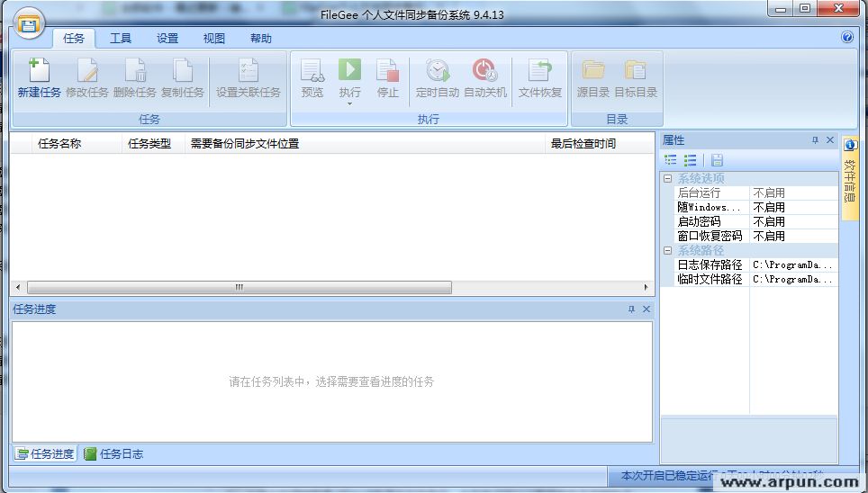The width and height of the screenshot is (868, 493).
Task: Maximize the FileGee window
Action: [x=805, y=8]
